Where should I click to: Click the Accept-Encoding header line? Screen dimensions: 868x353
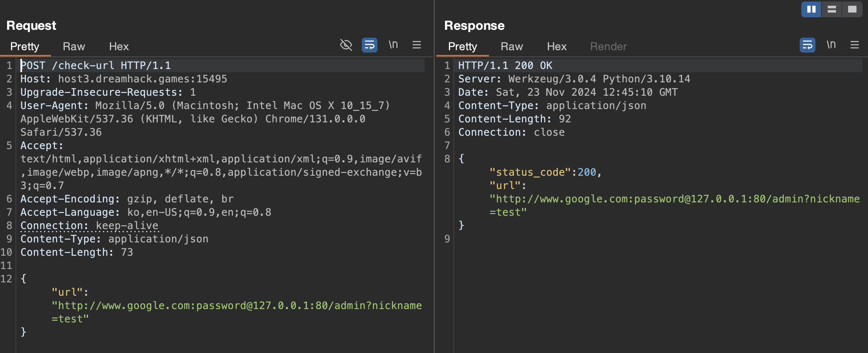tap(127, 199)
